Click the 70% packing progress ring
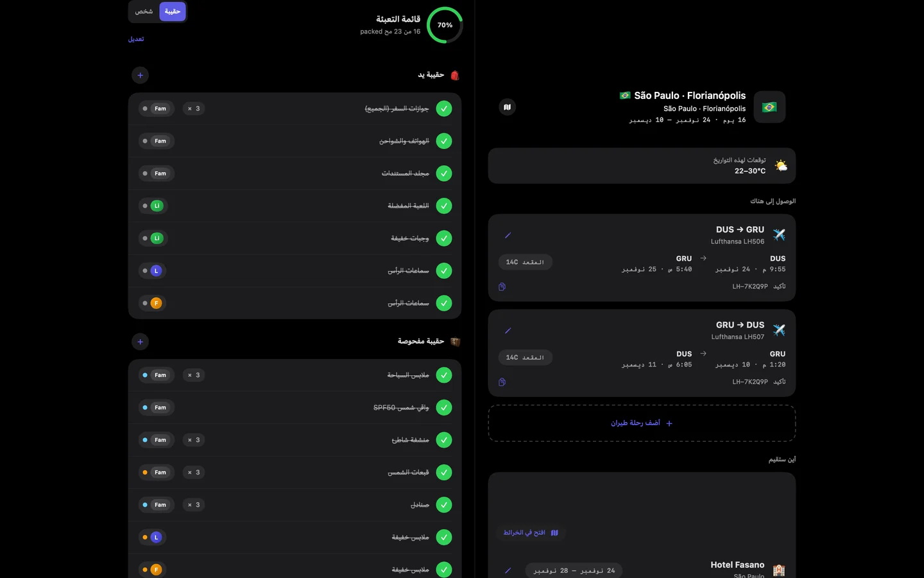Screen dimensions: 924x578 click(445, 25)
